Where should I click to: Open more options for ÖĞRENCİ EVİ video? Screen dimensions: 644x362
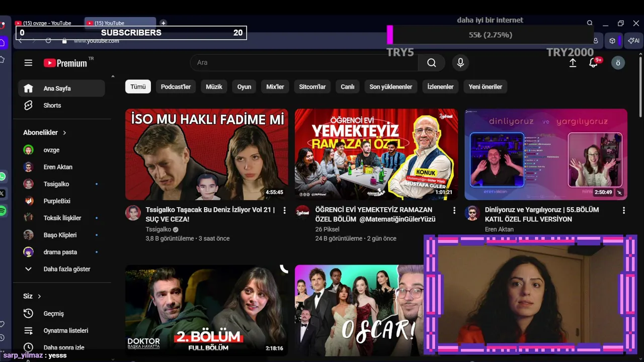click(454, 210)
